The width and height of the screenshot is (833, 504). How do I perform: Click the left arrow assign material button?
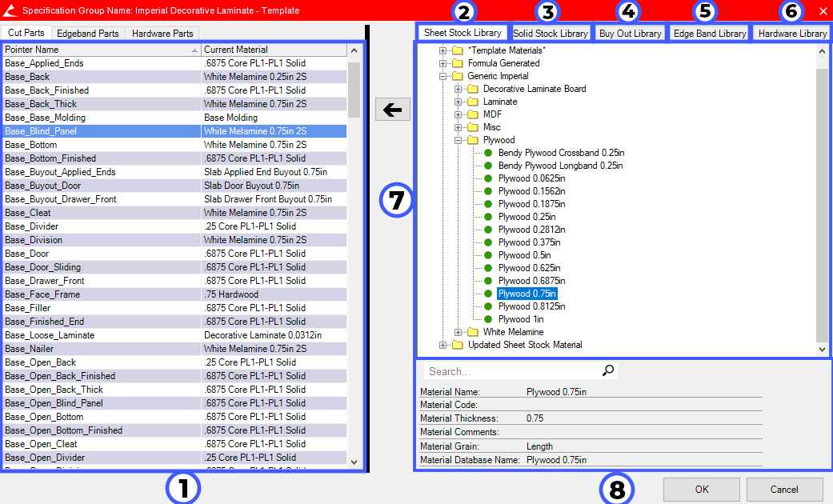tap(392, 110)
